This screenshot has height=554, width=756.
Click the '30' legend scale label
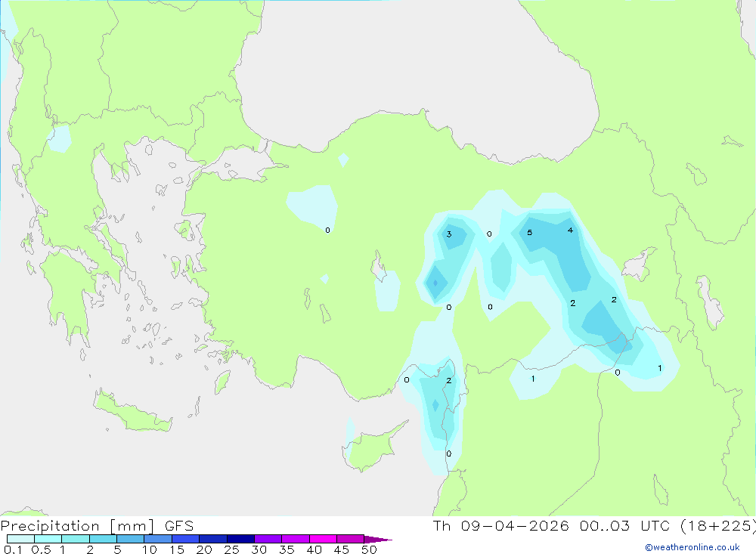259,549
